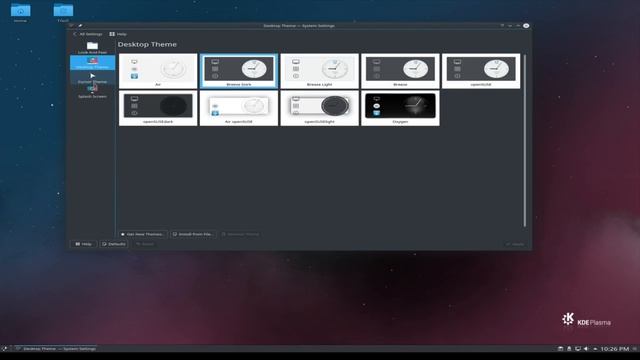Choose the openSUSElight theme thumbnail
Screen dimensions: 640x360
click(320, 108)
